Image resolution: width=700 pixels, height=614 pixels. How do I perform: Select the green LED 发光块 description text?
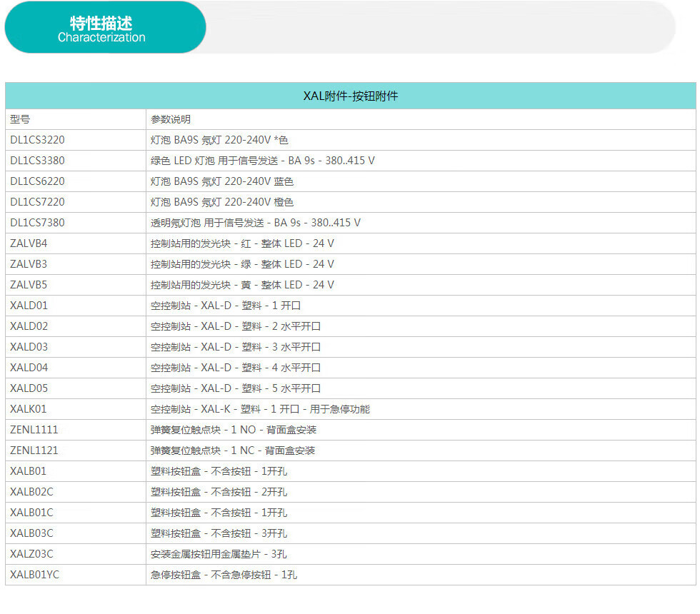[x=242, y=264]
